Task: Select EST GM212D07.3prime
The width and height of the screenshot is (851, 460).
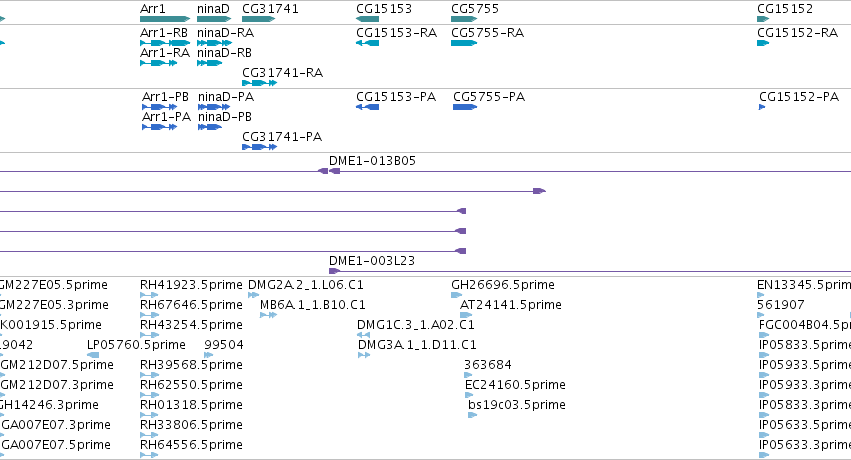Action: coord(57,385)
